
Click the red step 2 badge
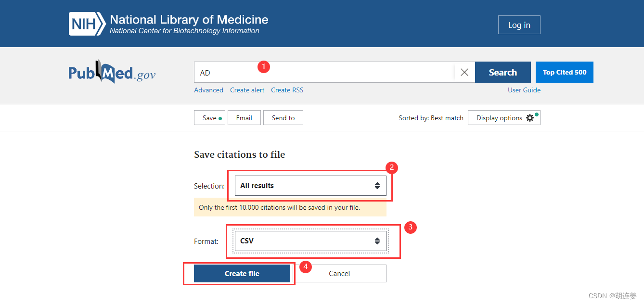[x=392, y=167]
